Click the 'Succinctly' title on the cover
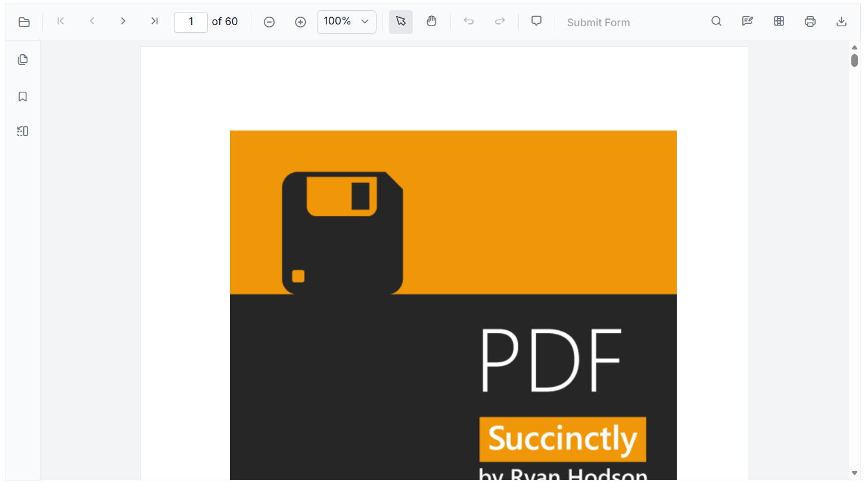 562,439
